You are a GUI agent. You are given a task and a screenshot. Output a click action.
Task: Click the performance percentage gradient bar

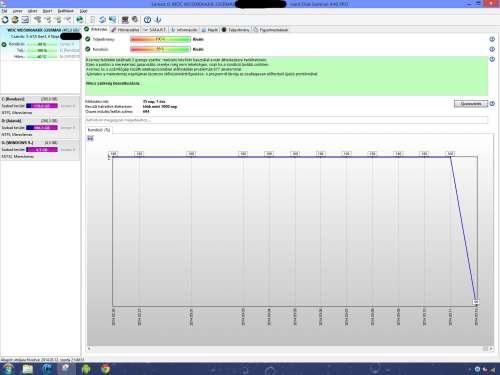pos(160,39)
